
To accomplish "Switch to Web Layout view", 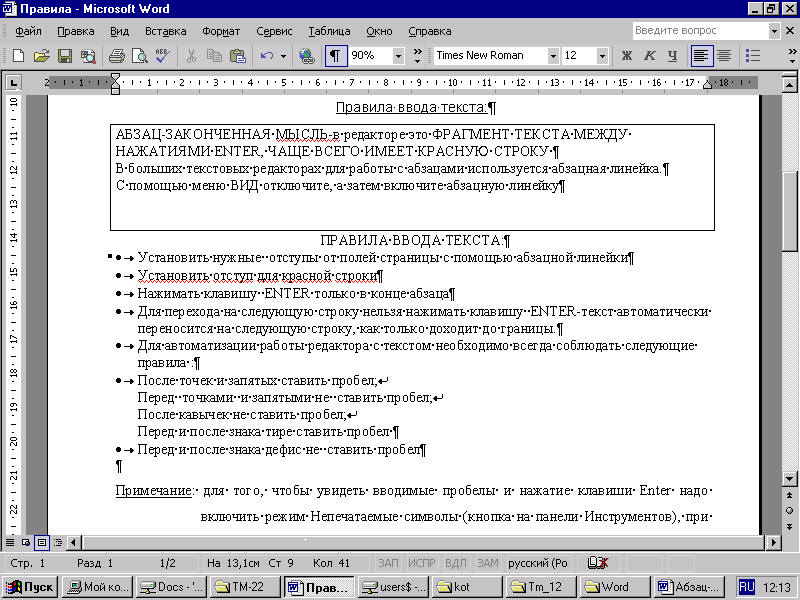I will tap(26, 542).
